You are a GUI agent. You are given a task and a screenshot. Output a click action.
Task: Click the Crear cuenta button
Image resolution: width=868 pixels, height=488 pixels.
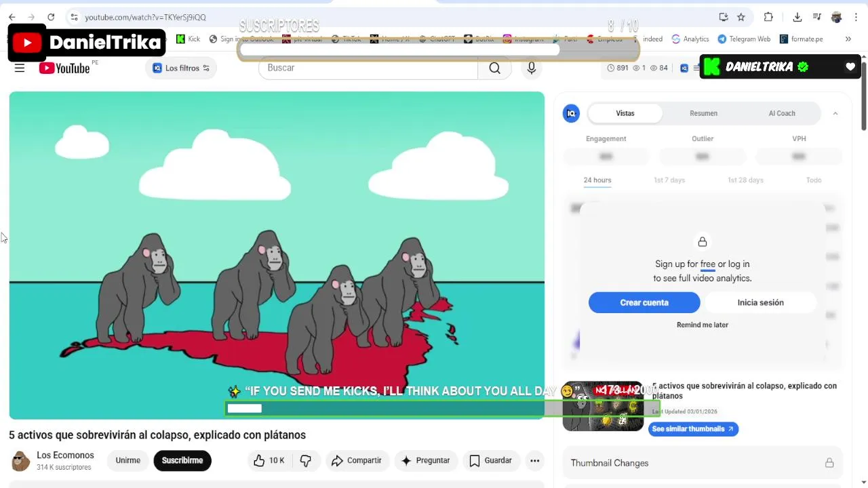tap(644, 302)
